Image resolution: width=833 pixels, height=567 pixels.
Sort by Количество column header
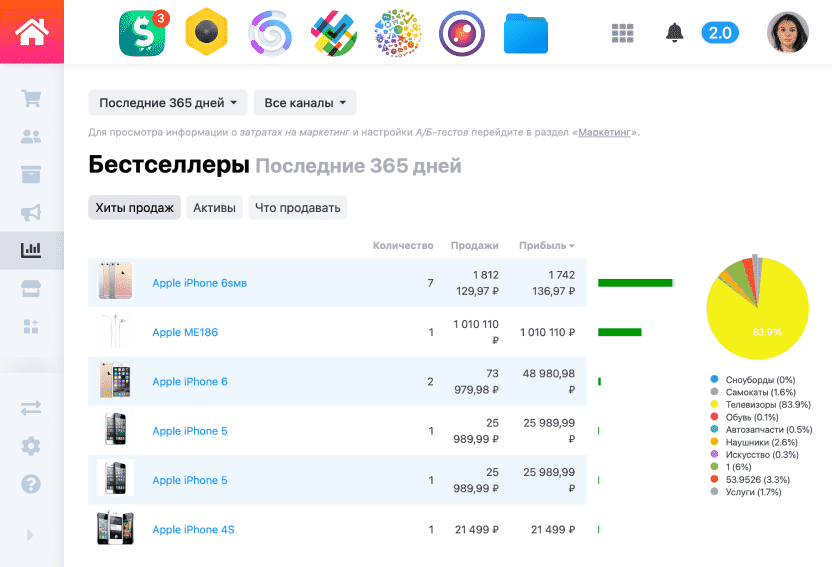click(x=403, y=246)
